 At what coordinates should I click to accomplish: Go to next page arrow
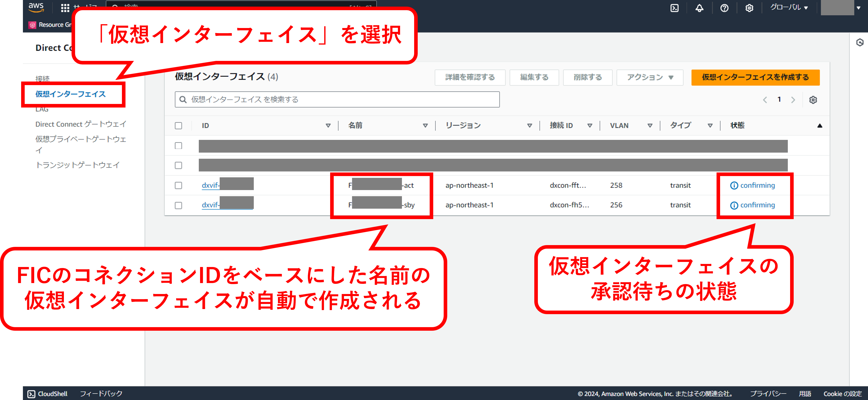coord(793,100)
